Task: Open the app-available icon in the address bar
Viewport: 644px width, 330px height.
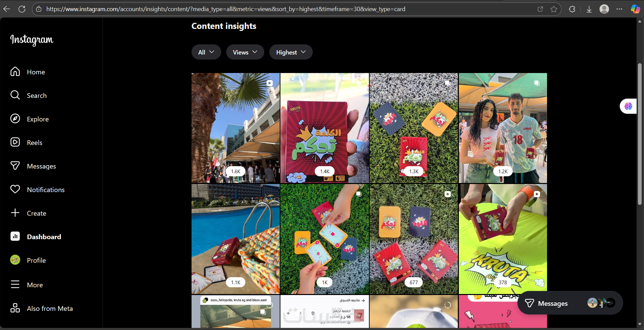Action: 540,9
